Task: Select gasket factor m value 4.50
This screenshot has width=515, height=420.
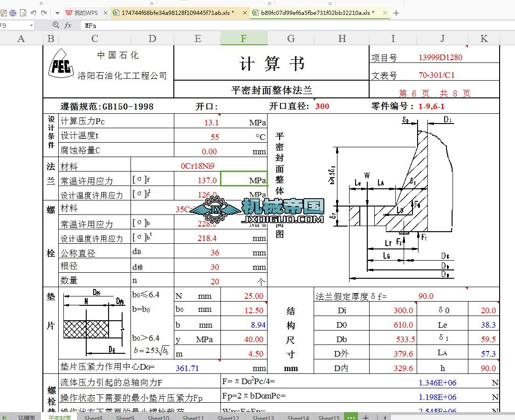Action: (255, 354)
